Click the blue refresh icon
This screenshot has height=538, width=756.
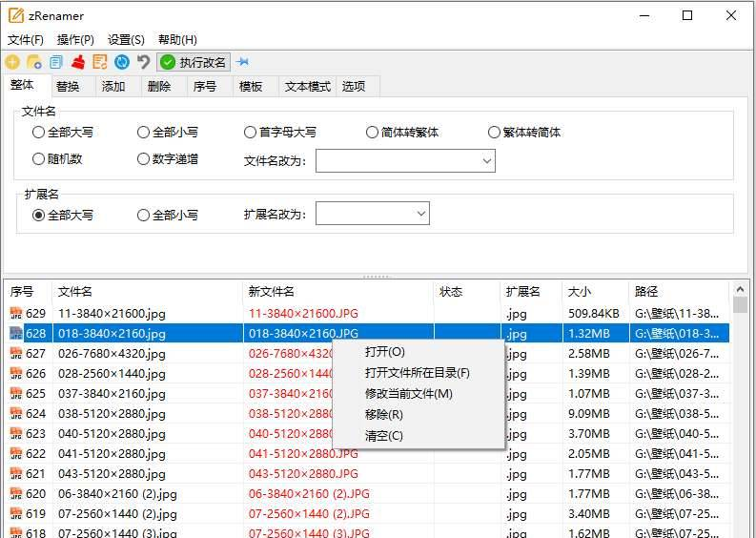pos(122,62)
